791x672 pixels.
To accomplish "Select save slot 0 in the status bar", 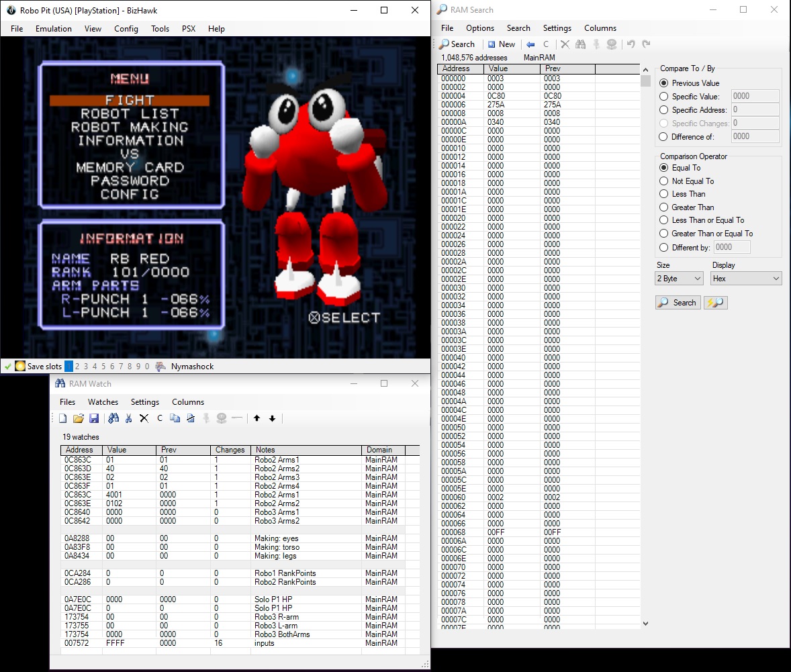I will 147,367.
